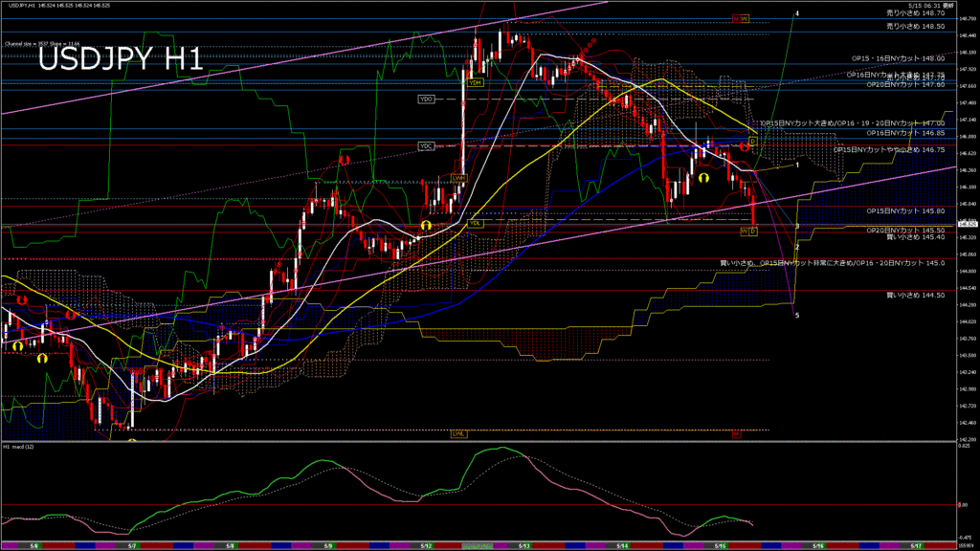Click the OP15・16日NYカット 148.00 label
Viewport: 980px width, 551px height.
coord(898,58)
